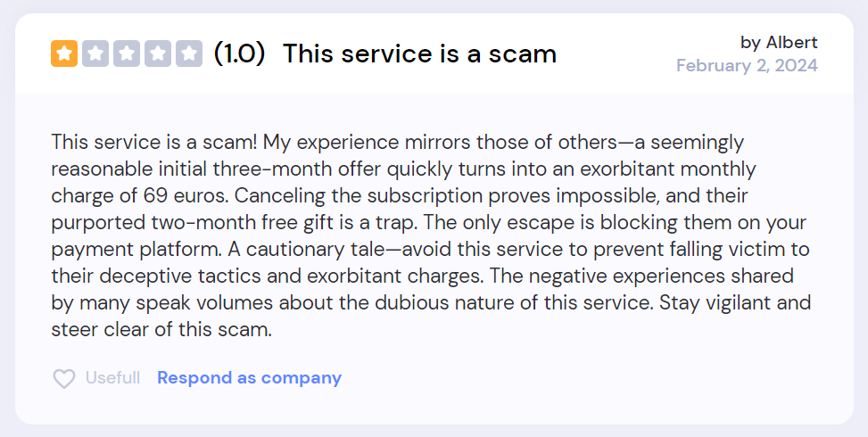This screenshot has height=437, width=868.
Task: Click the "payment platform" phrase
Action: [136, 250]
